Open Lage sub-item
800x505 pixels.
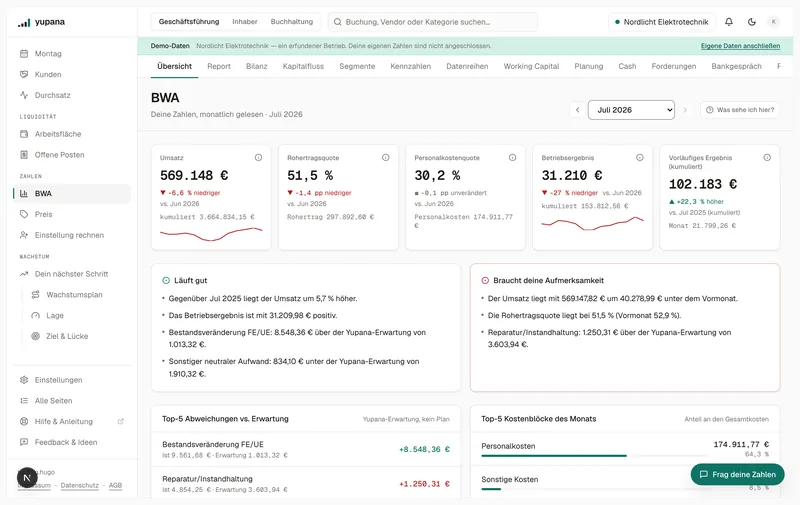tap(78, 316)
